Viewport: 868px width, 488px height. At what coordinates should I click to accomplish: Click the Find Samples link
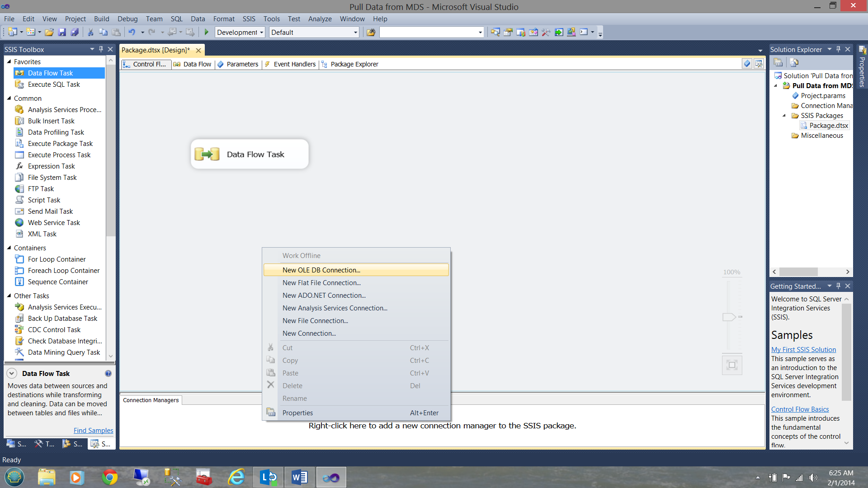93,431
